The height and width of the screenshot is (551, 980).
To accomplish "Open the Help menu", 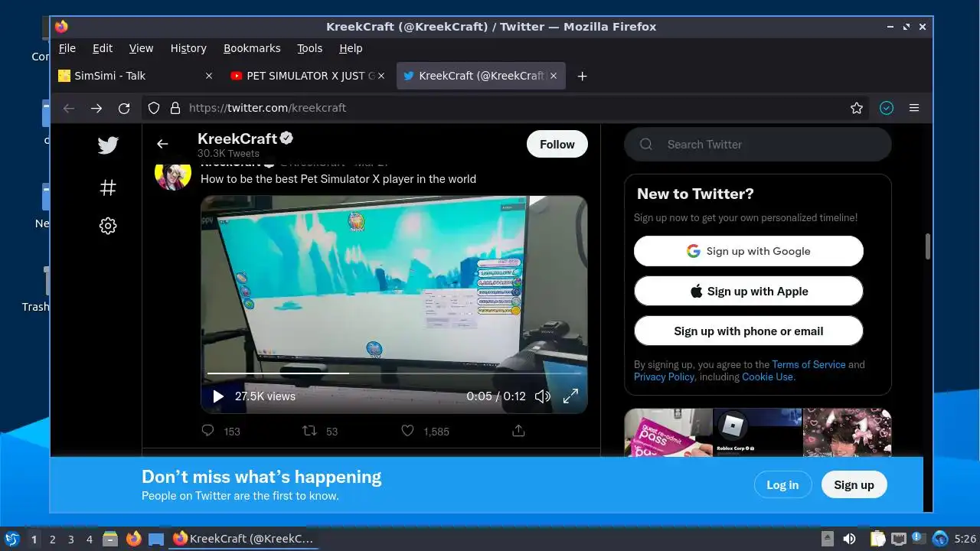I will point(351,48).
